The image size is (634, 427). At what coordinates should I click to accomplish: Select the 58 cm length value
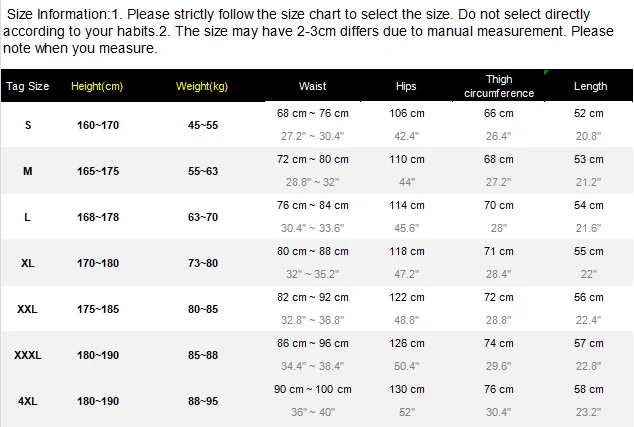(x=589, y=389)
